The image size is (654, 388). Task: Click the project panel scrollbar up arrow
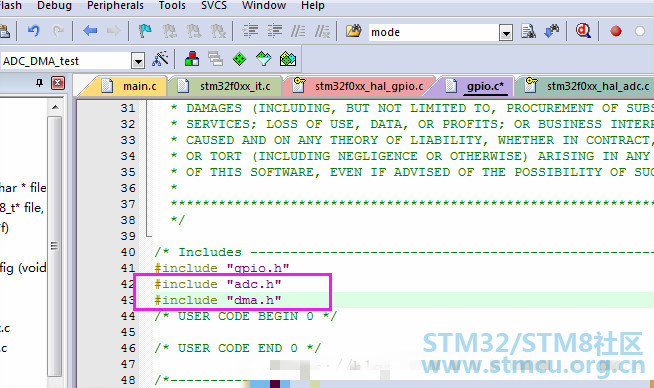[x=55, y=108]
